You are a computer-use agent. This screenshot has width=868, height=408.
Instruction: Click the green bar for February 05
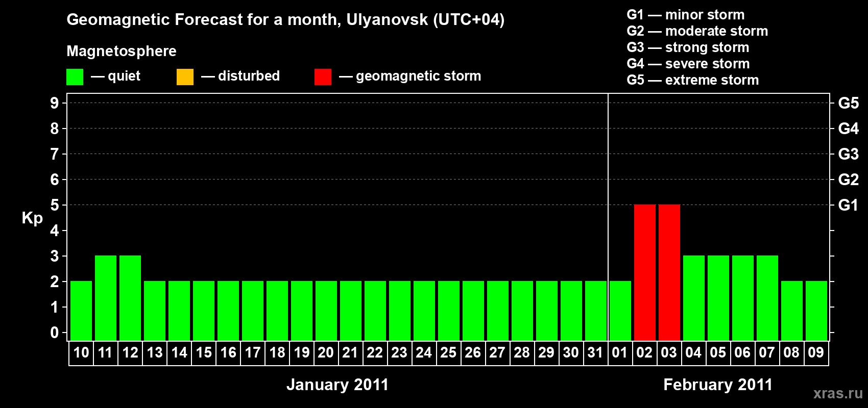tap(718, 298)
